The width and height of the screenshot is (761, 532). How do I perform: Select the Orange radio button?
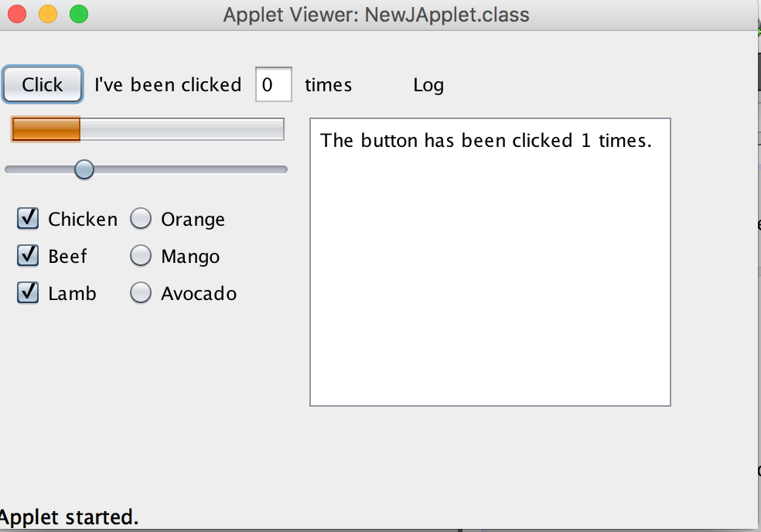pyautogui.click(x=141, y=219)
